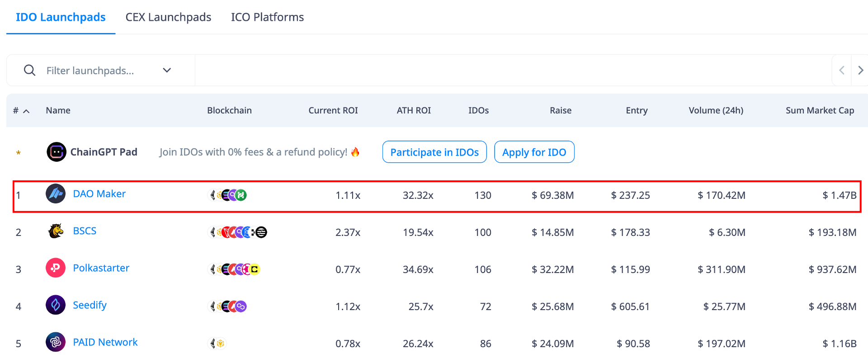Go to next page with right arrow
868x358 pixels.
(860, 70)
